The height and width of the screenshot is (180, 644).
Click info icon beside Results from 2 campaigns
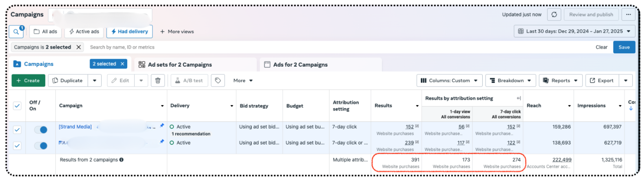121,160
